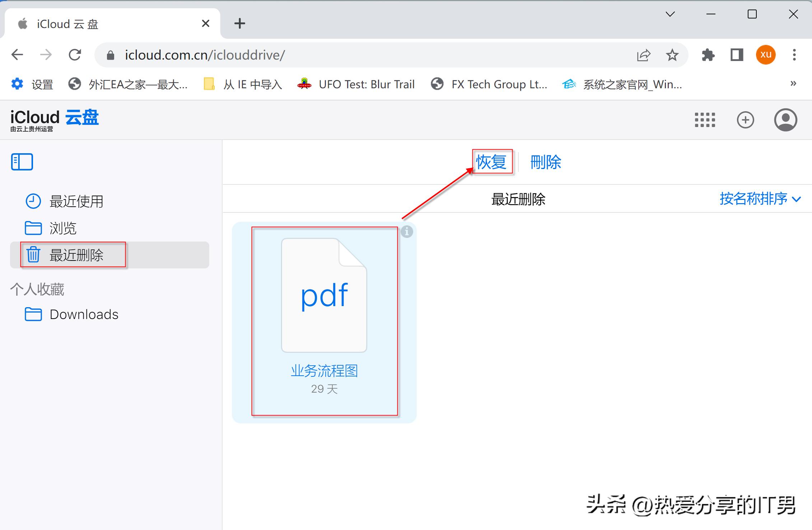Open Chrome share icon in address bar
Viewport: 812px width, 530px height.
(644, 55)
